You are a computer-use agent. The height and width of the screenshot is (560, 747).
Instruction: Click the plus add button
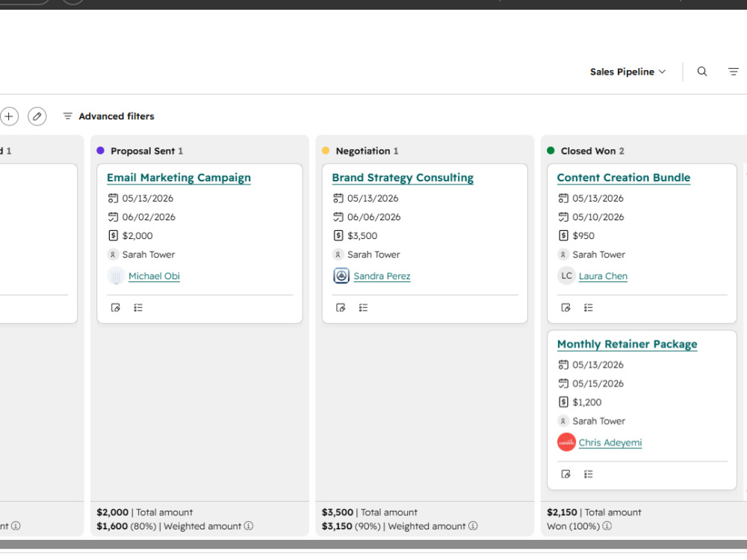(9, 116)
